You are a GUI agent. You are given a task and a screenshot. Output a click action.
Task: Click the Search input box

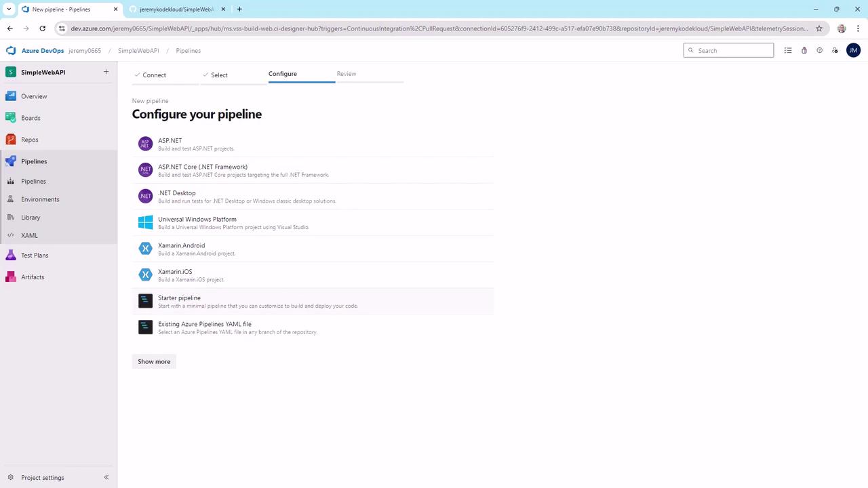pos(728,50)
